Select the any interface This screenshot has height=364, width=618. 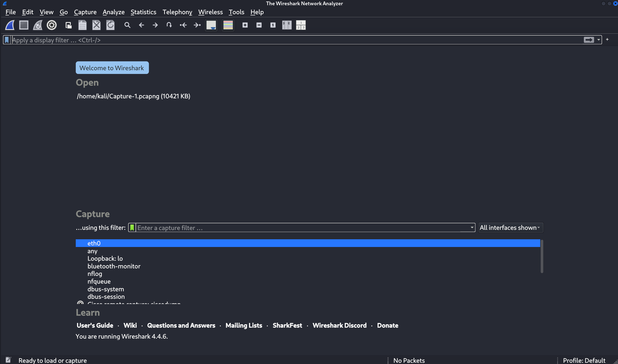click(x=308, y=251)
